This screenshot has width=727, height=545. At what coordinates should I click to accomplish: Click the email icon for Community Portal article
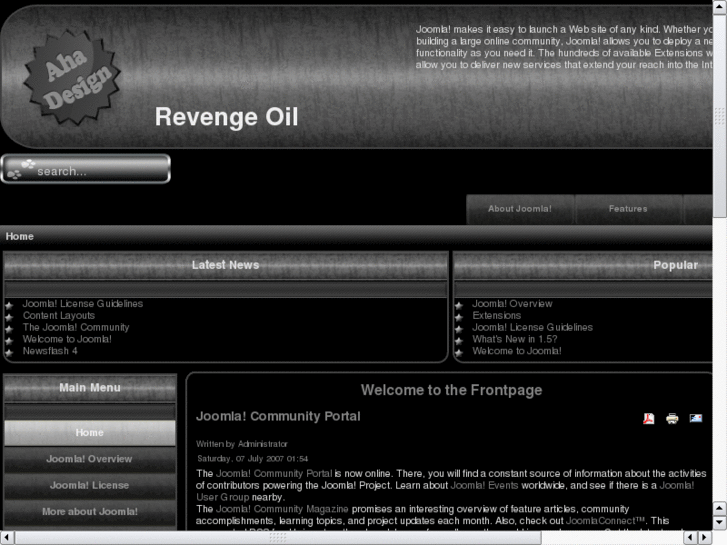coord(695,418)
